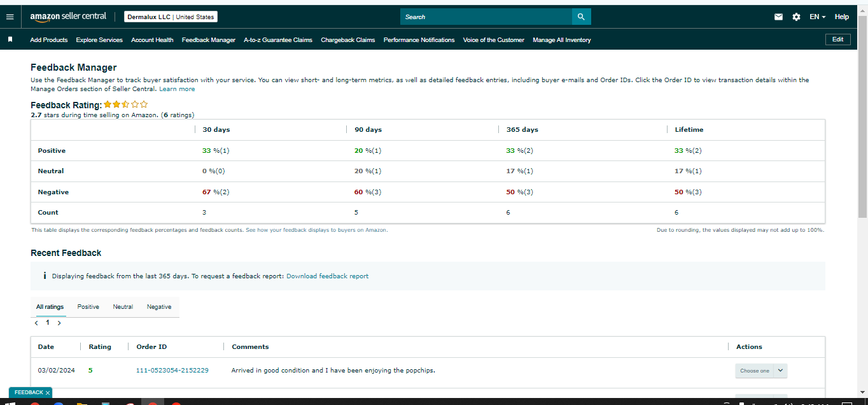Switch to the Positive tab
868x405 pixels.
pos(88,307)
